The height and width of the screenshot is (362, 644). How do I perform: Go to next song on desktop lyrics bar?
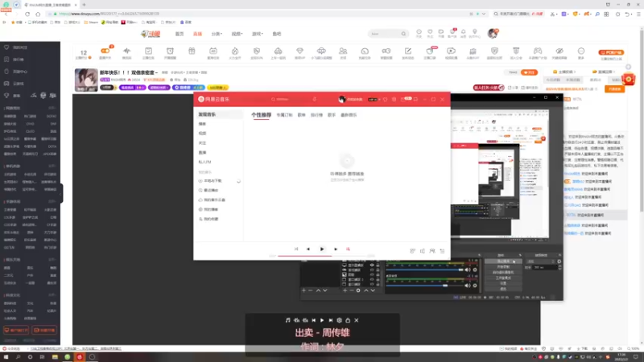(331, 320)
